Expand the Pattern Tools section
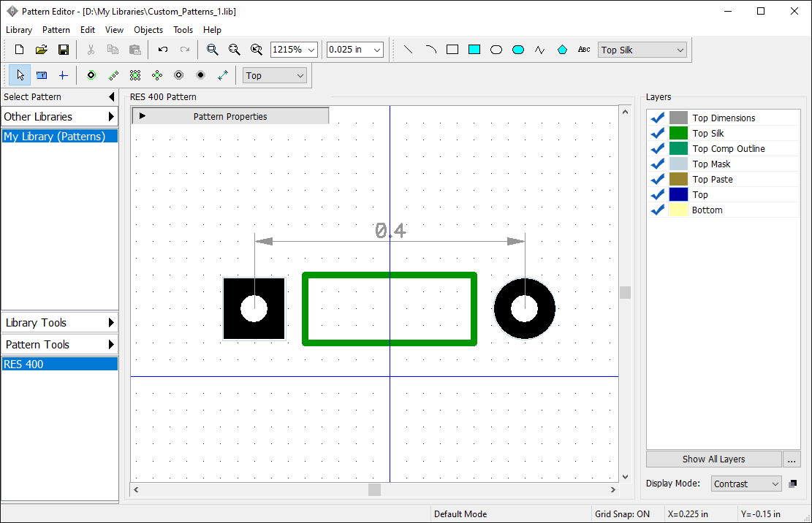The width and height of the screenshot is (812, 523). point(59,345)
